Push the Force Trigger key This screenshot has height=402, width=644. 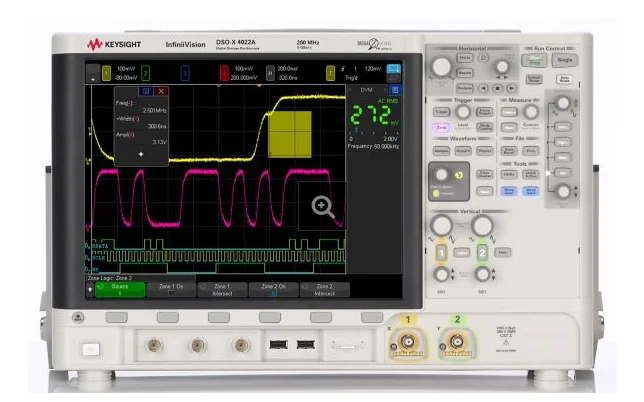[485, 112]
